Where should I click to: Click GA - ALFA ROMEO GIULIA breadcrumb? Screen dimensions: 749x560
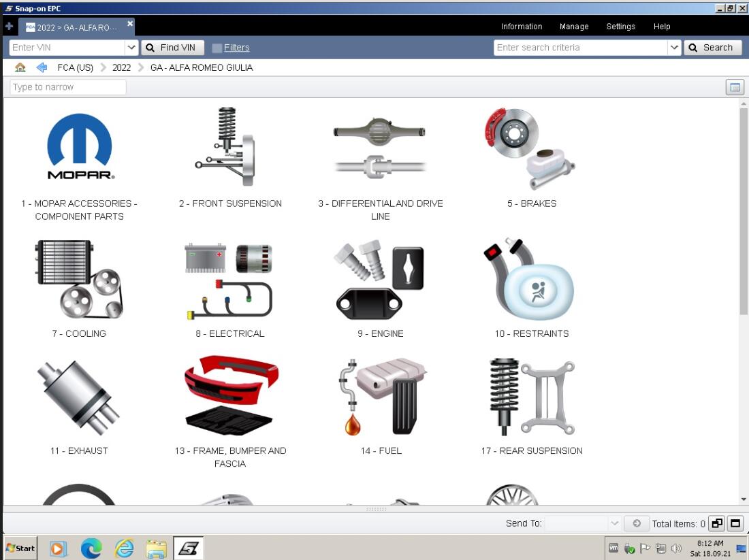point(201,67)
